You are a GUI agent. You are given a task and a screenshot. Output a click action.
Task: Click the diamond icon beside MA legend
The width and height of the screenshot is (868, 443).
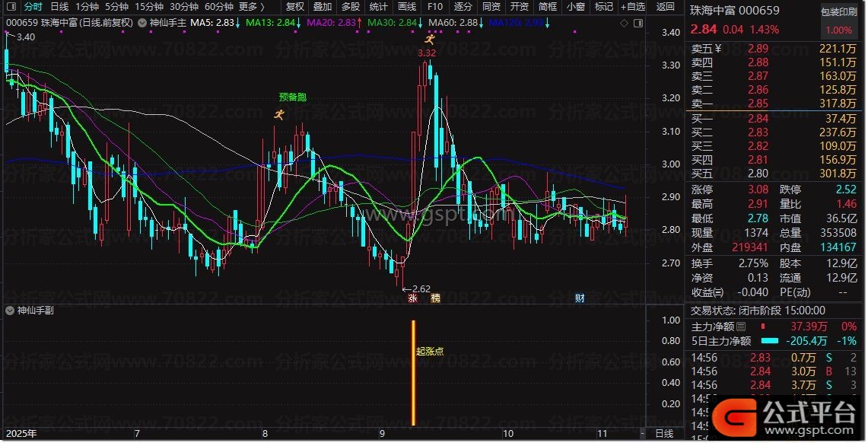coord(624,23)
